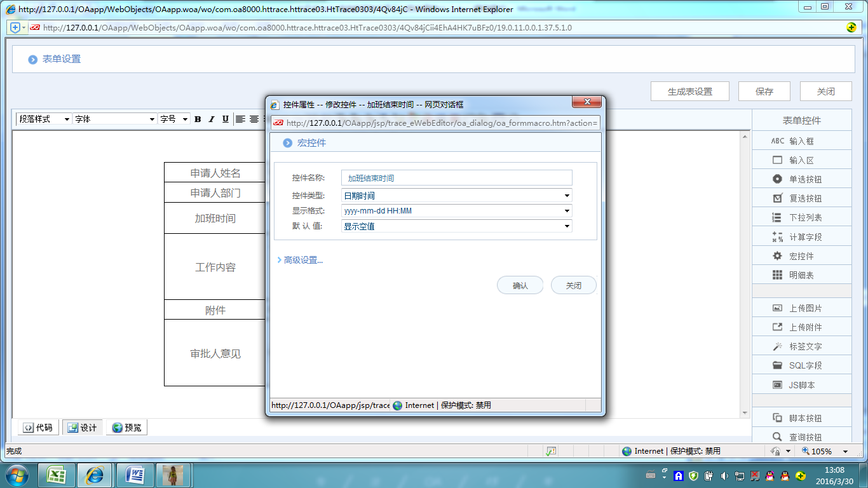868x488 pixels.
Task: Confirm with the 确认 button
Action: tap(520, 285)
